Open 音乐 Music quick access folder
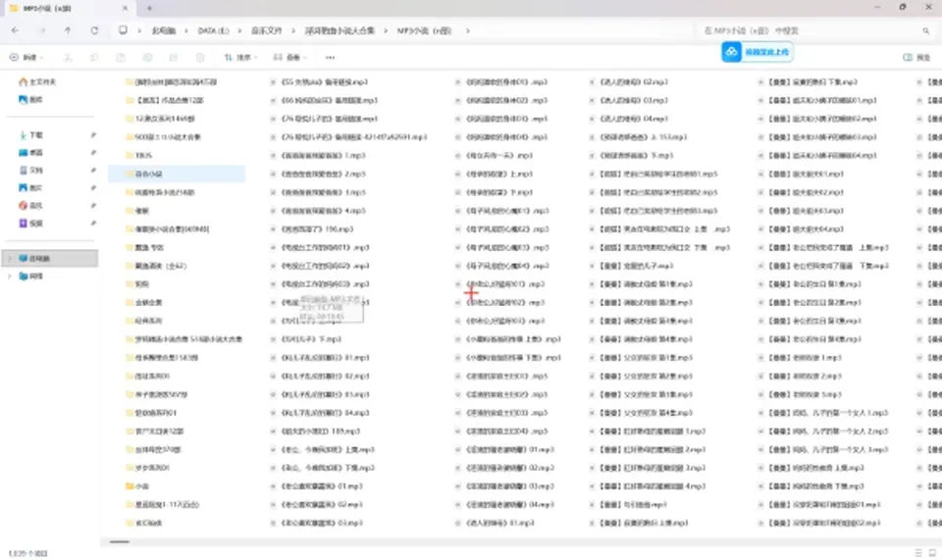Viewport: 942px width, 560px height. pos(30,205)
